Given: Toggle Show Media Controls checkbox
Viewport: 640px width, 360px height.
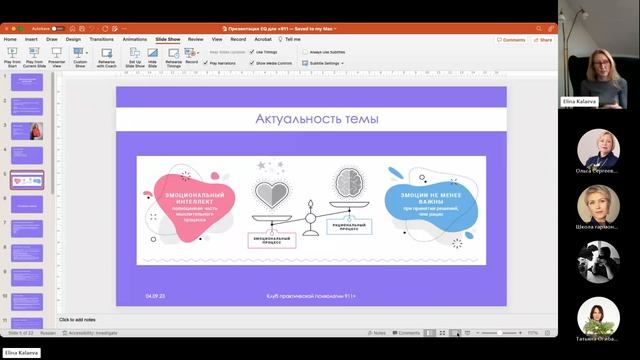Looking at the screenshot, I should point(252,63).
